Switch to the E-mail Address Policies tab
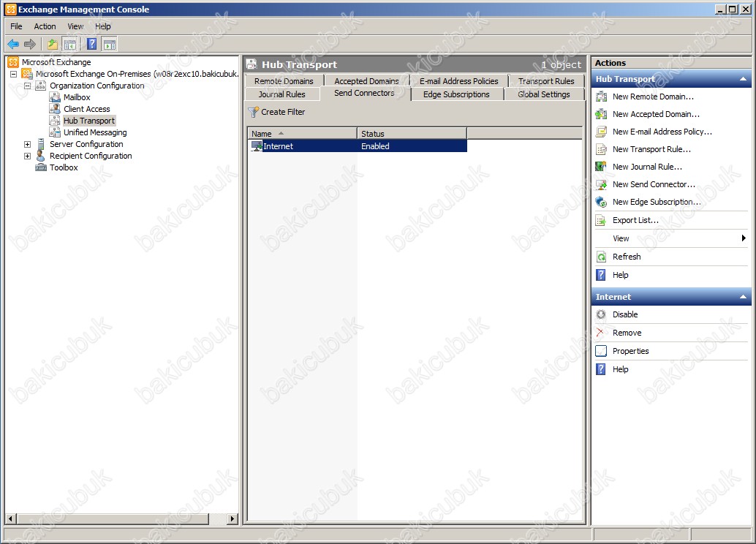Image resolution: width=756 pixels, height=544 pixels. pos(458,81)
